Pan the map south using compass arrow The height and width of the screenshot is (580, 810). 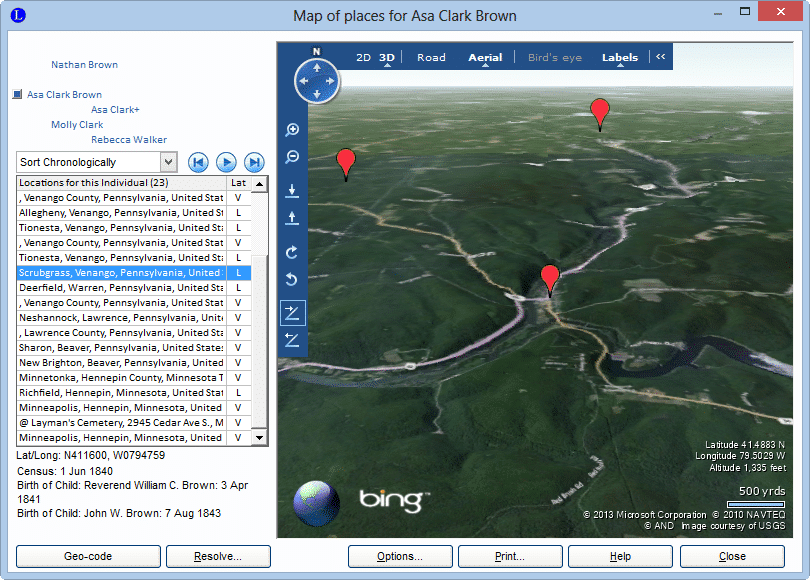(317, 94)
